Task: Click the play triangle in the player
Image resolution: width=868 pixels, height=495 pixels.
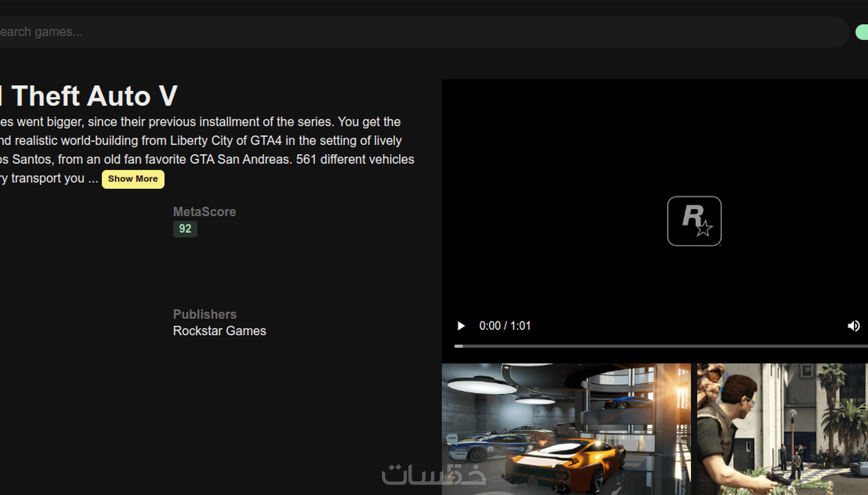Action: 461,326
